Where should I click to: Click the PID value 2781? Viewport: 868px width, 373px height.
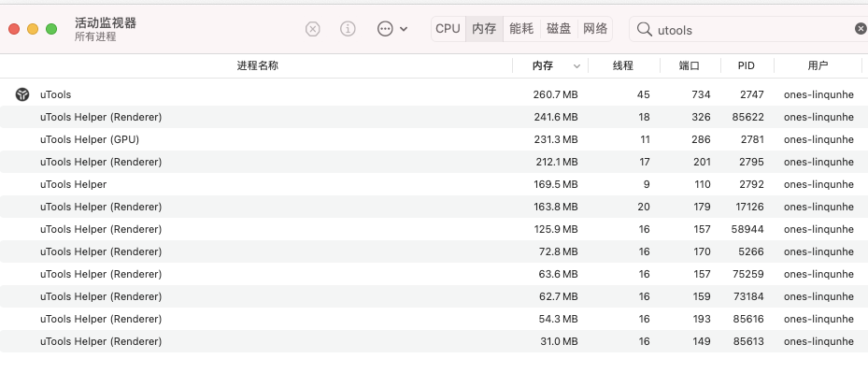pyautogui.click(x=752, y=139)
